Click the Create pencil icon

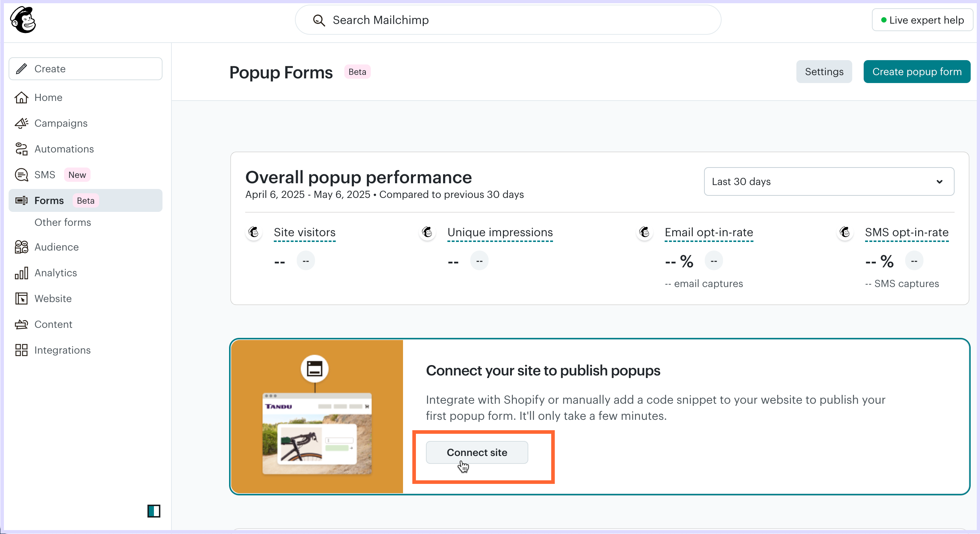[21, 68]
